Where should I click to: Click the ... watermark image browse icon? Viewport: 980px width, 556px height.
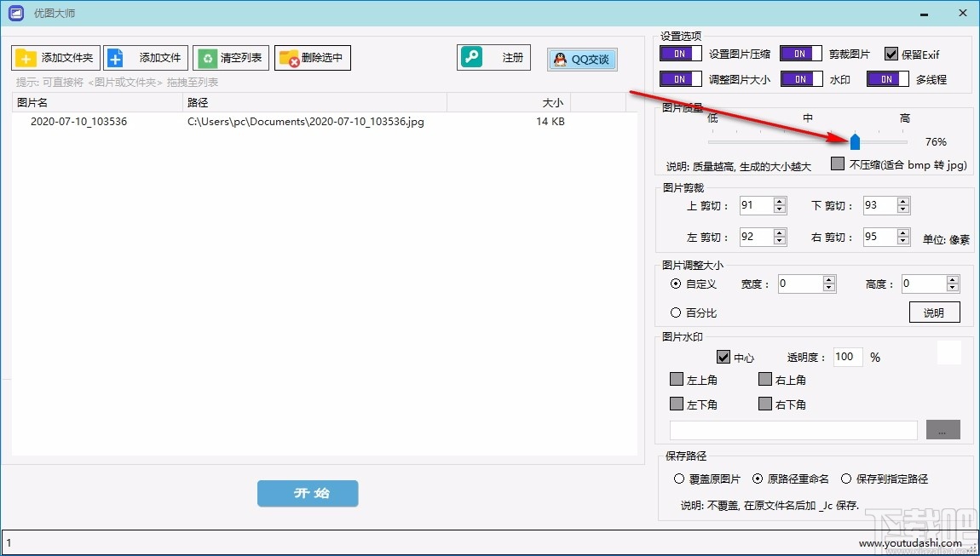(943, 430)
